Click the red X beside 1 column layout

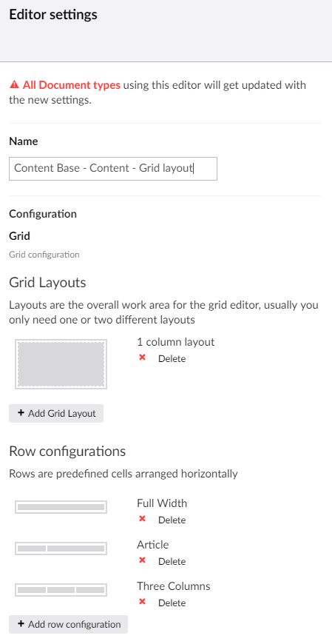(143, 358)
